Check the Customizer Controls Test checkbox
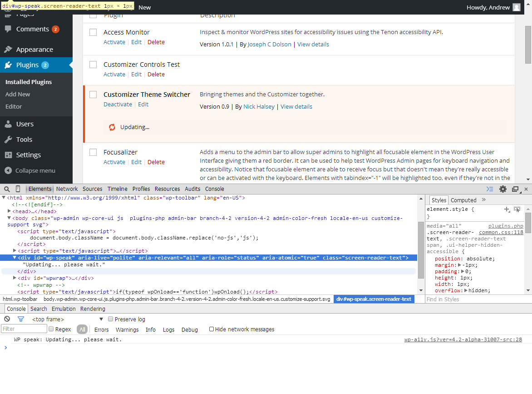 [93, 65]
